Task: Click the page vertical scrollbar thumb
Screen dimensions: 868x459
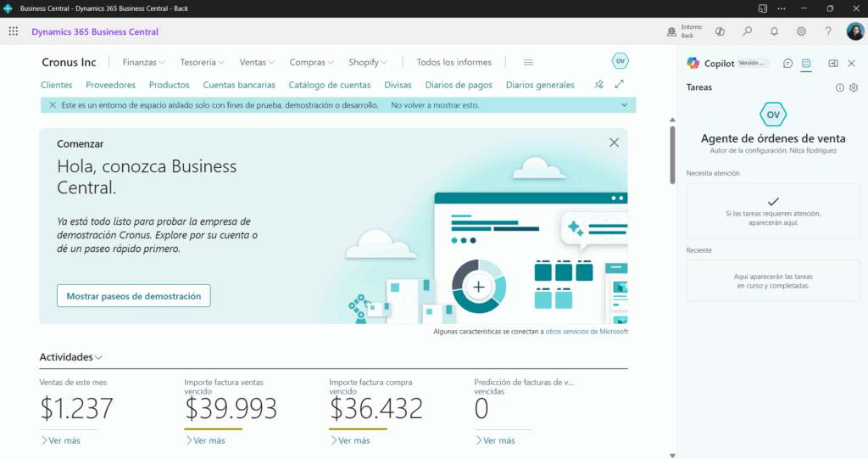Action: pos(672,155)
